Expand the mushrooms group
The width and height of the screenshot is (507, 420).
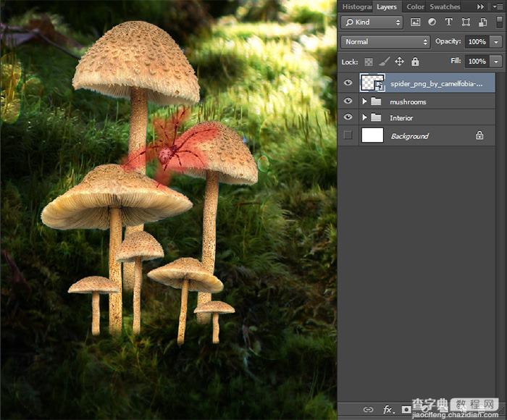coord(364,101)
